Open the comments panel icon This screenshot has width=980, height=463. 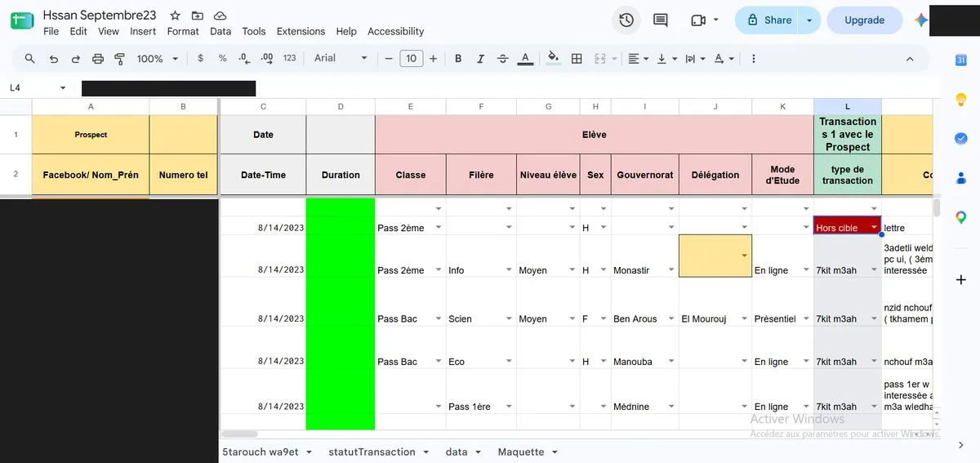661,20
